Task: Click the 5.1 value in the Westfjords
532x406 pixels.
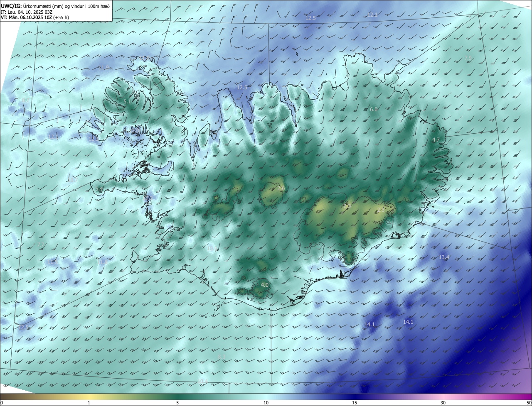Action: click(x=128, y=101)
